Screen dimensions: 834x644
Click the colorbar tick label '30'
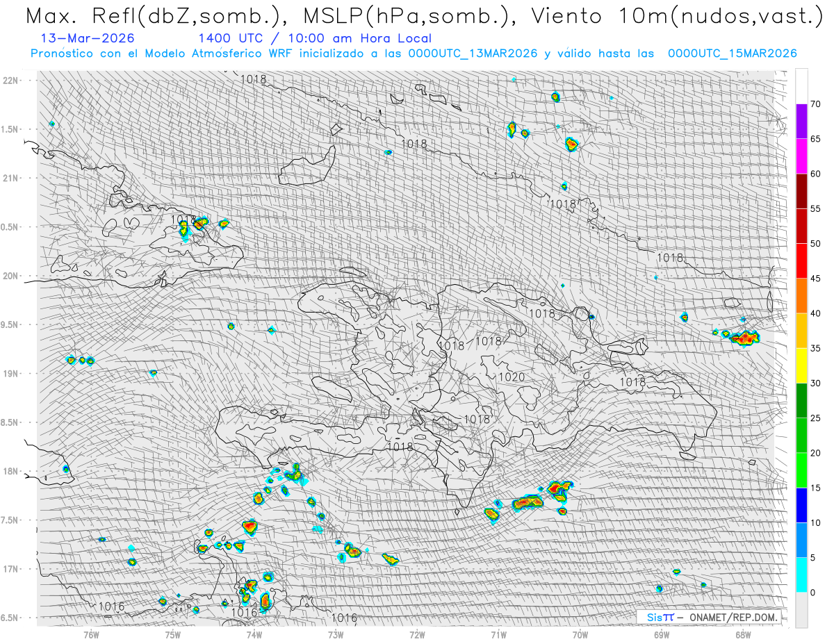point(816,383)
